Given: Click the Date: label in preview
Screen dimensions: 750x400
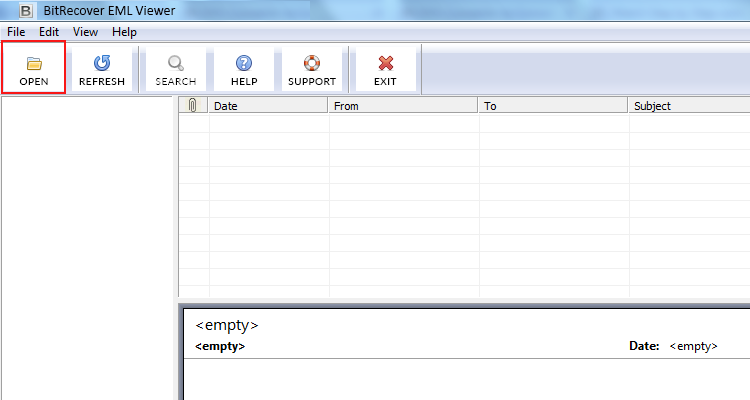Looking at the screenshot, I should [644, 346].
